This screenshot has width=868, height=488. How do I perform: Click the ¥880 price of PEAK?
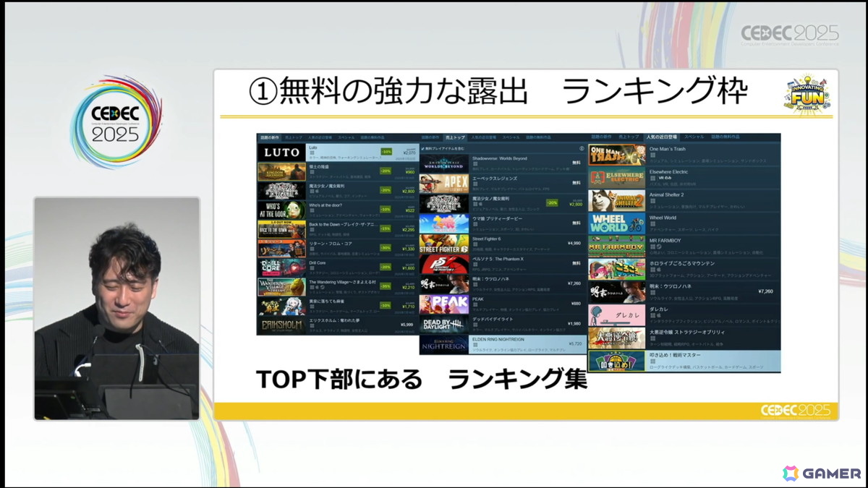pos(576,304)
